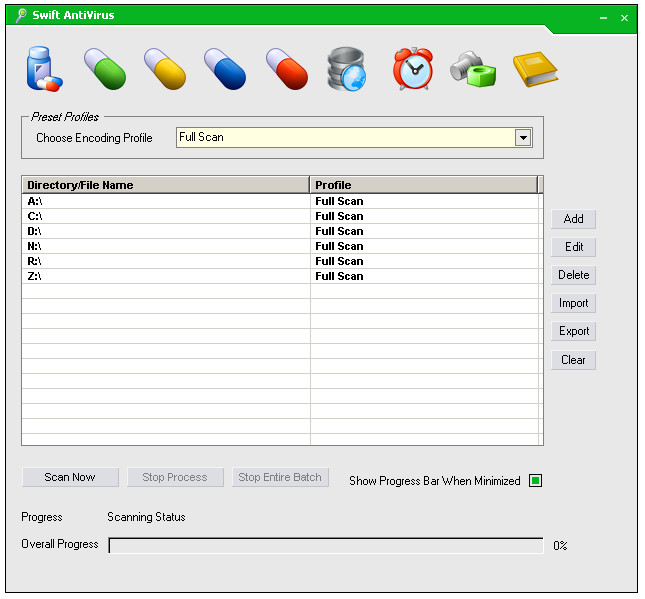
Task: Click the Swift AntiVirus title bar logo
Action: pos(21,15)
